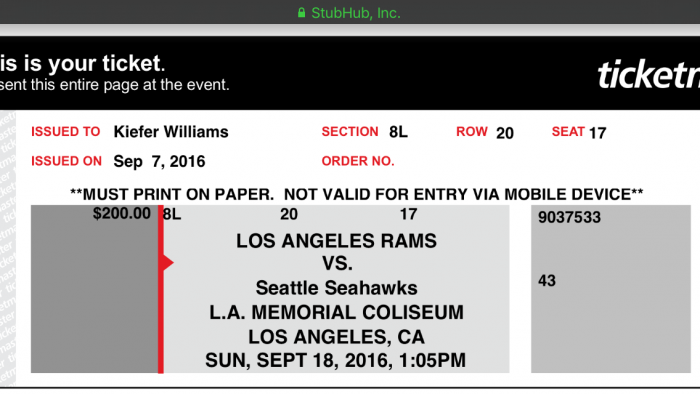This screenshot has width=700, height=394.
Task: Click the green padlock security icon
Action: point(301,12)
